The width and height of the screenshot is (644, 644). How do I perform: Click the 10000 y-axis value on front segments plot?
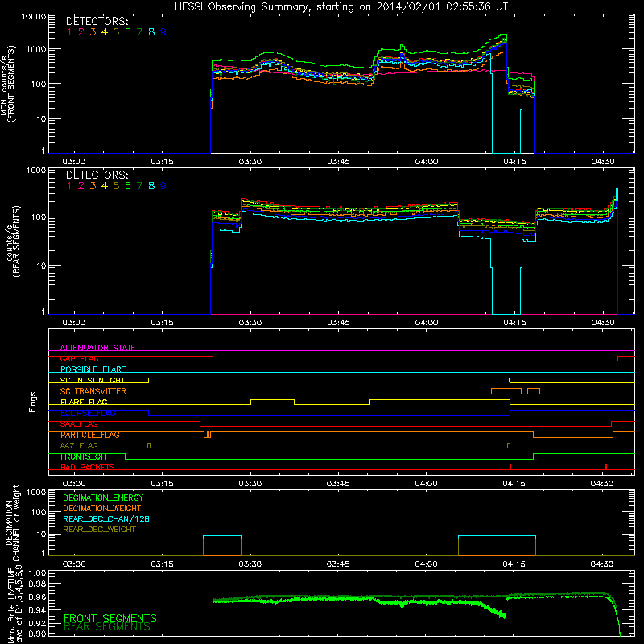coord(34,17)
